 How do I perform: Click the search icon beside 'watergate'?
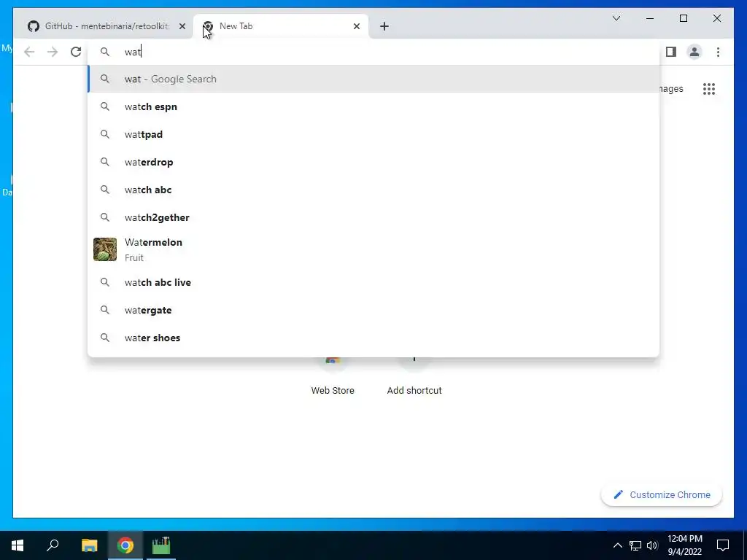pos(105,310)
